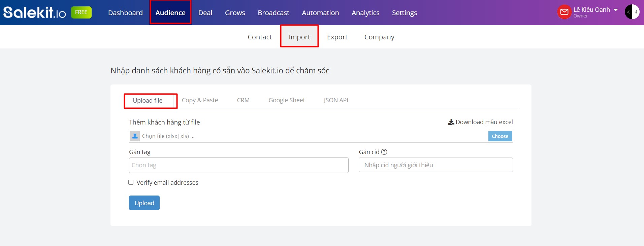Expand the Lê Kiều Oanh account dropdown arrow
The width and height of the screenshot is (644, 246).
coord(616,10)
